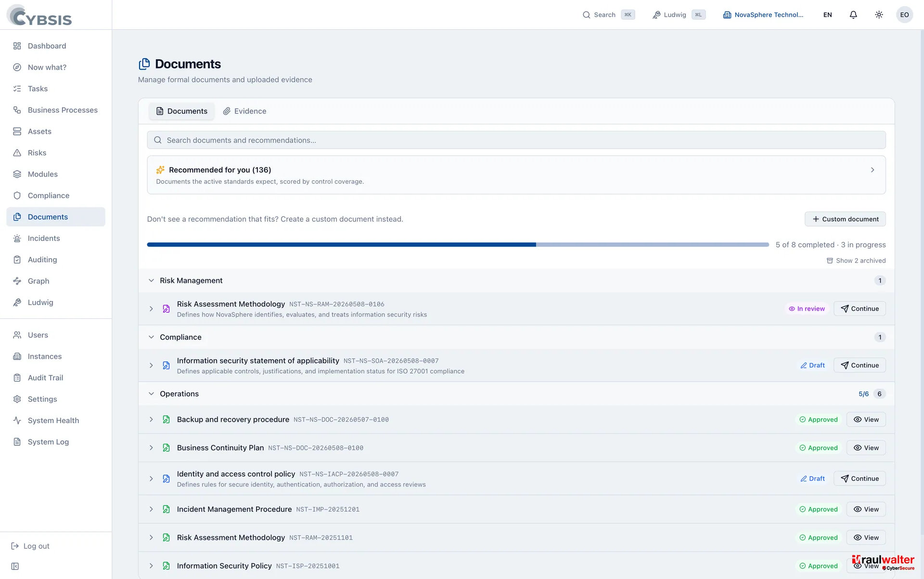Click the Instances building icon
The width and height of the screenshot is (924, 579).
point(17,356)
